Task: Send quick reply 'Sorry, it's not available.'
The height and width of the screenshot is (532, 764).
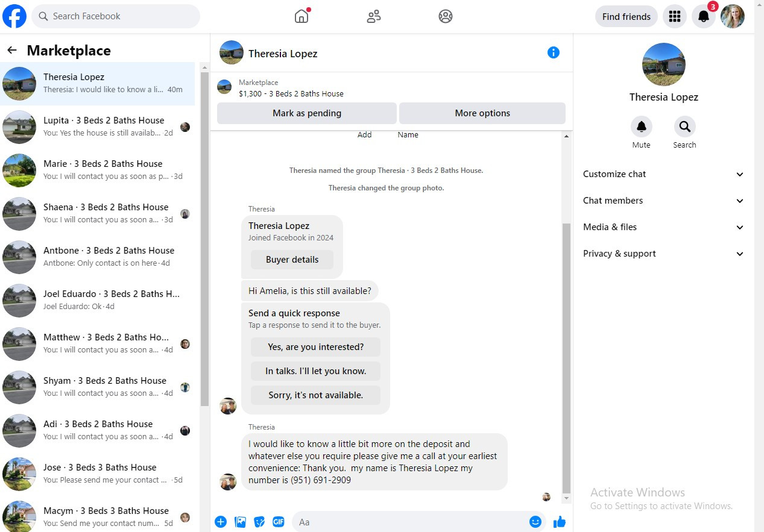Action: pyautogui.click(x=315, y=395)
